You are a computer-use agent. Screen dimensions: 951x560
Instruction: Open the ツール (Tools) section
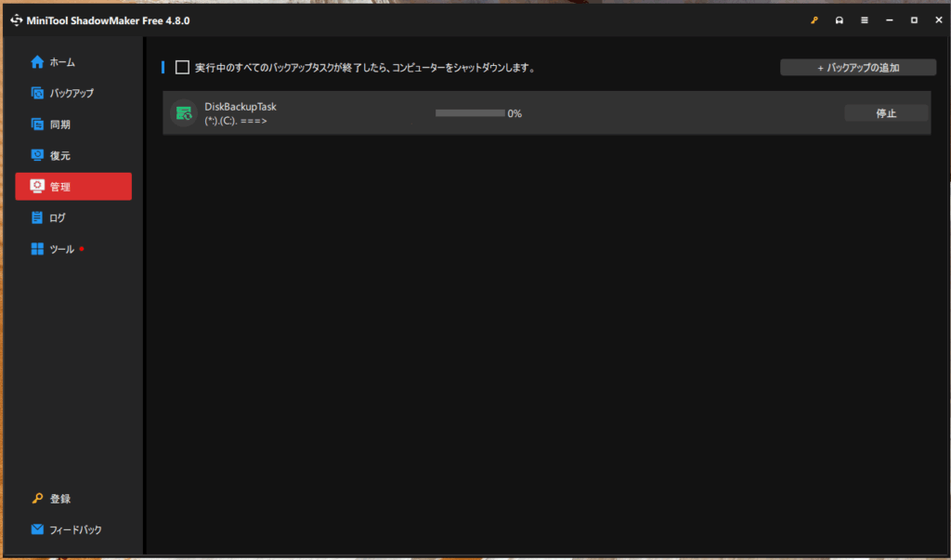click(x=61, y=249)
